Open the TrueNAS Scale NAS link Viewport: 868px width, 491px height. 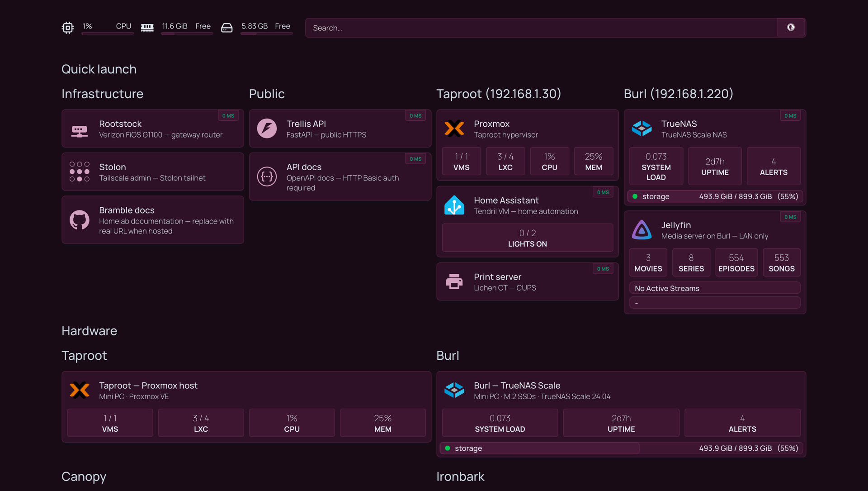point(715,129)
